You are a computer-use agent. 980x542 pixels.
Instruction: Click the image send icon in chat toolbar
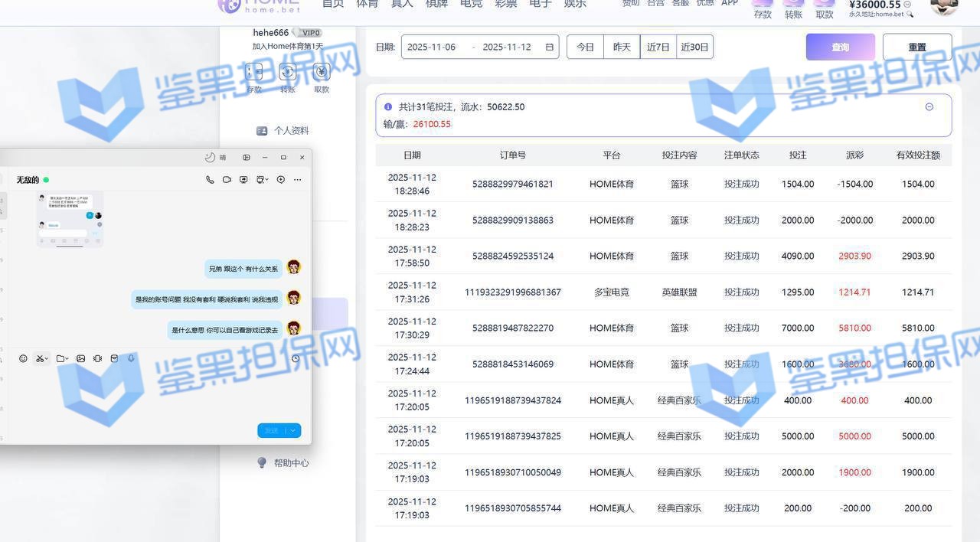click(x=80, y=358)
